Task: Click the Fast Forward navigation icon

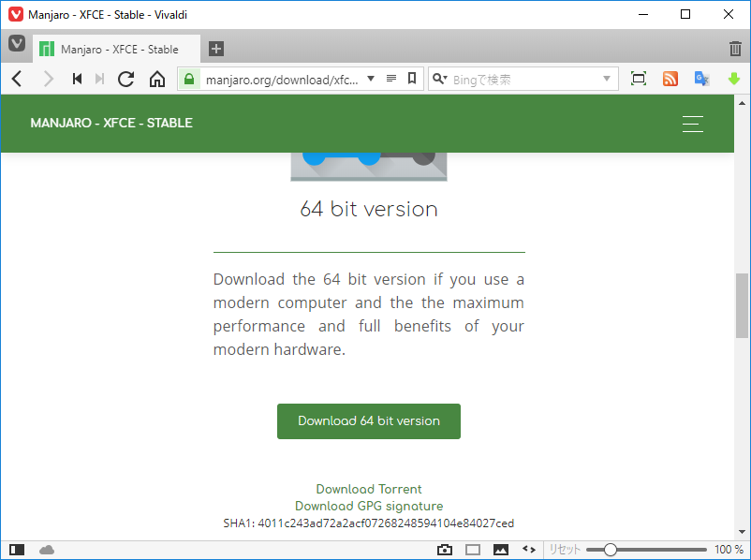Action: pyautogui.click(x=99, y=79)
